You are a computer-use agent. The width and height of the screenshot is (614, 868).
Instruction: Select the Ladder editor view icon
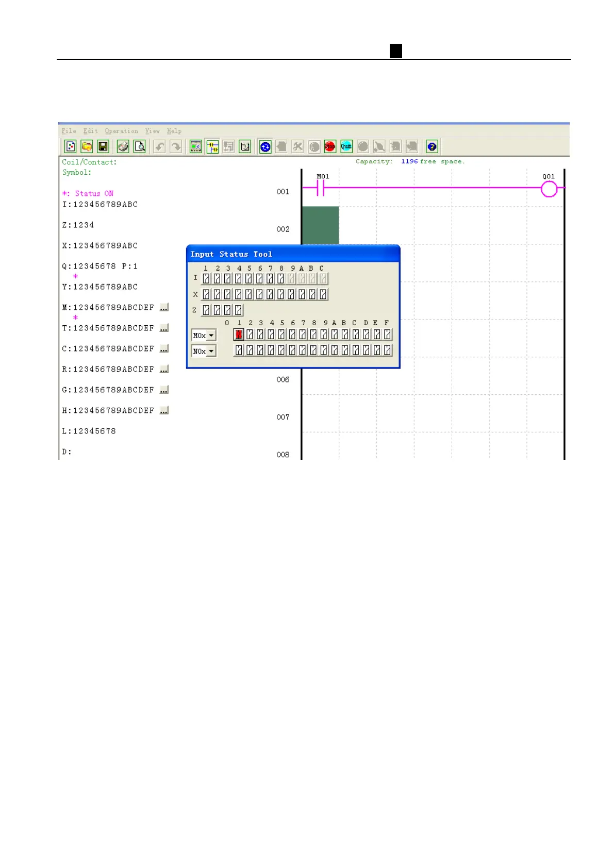click(x=212, y=147)
